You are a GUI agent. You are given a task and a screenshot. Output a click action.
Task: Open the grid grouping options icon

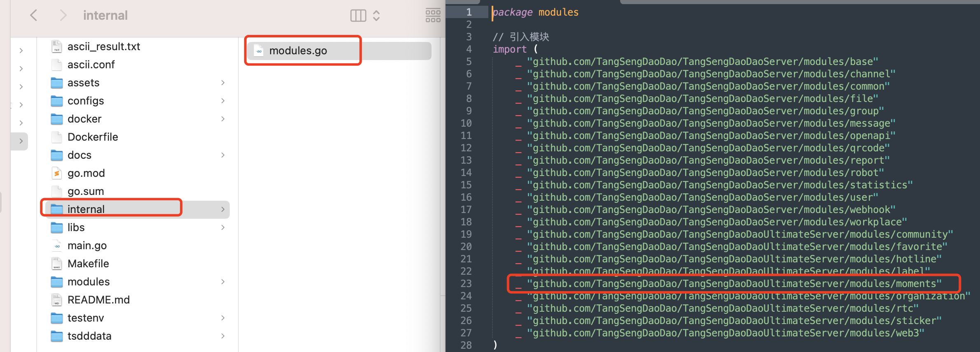point(433,16)
